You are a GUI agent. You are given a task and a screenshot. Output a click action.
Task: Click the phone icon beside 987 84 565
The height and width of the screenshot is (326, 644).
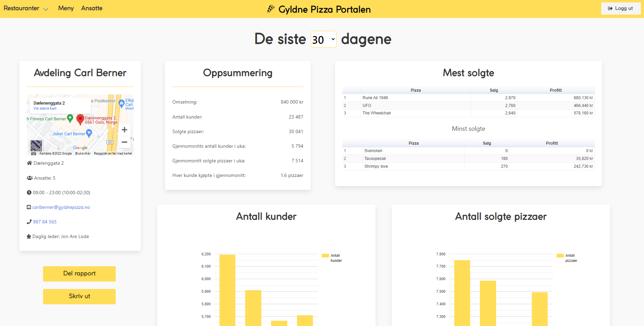tap(29, 222)
